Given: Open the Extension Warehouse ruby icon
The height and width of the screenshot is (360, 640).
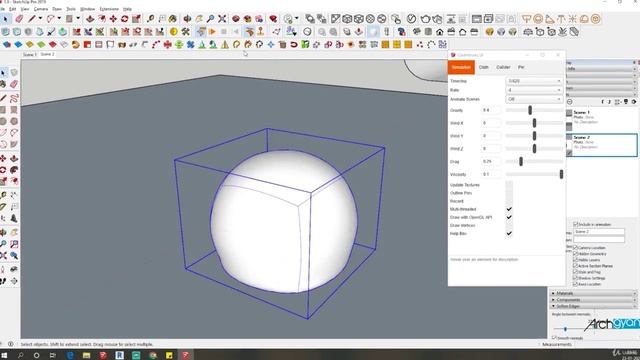Looking at the screenshot, I should [x=273, y=19].
